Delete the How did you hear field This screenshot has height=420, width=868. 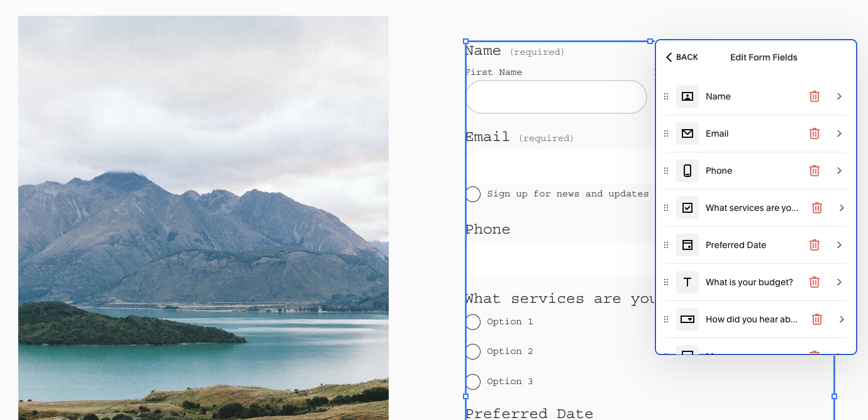point(817,319)
